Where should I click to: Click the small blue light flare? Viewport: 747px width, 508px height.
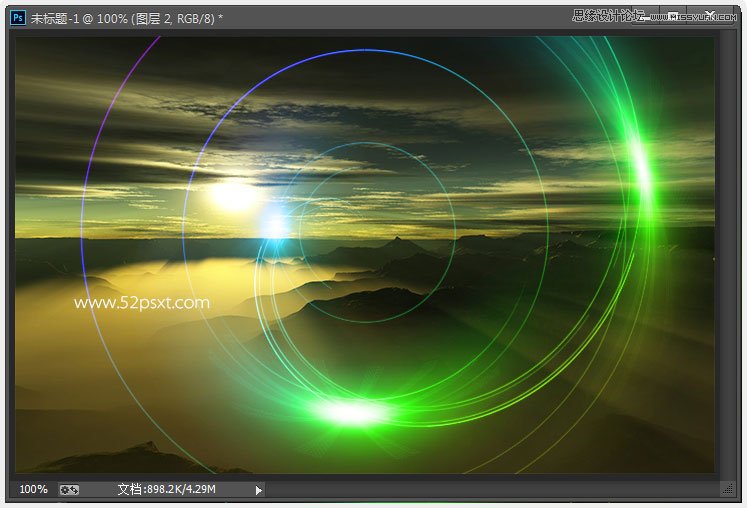[273, 224]
